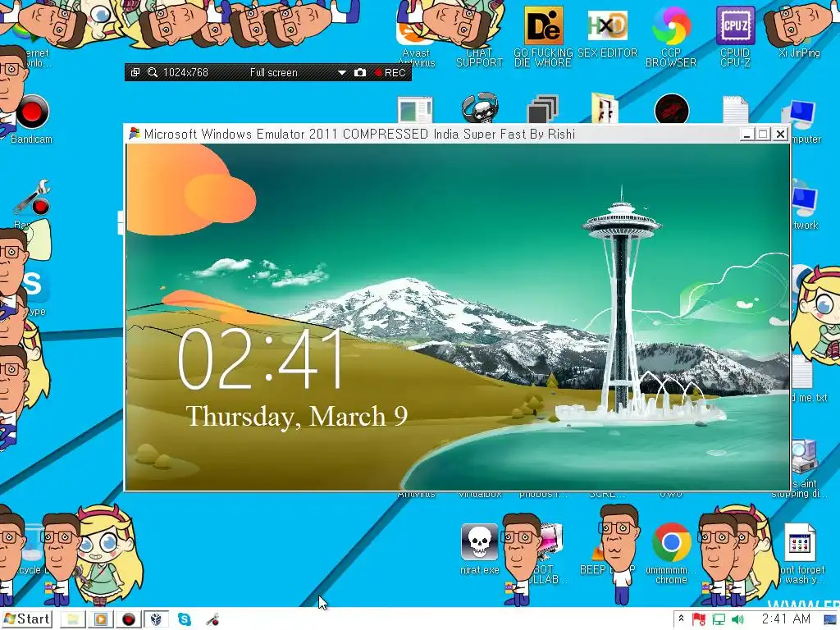Screen dimensions: 840x630
Task: Click the emulator window title bar flag icon
Action: pyautogui.click(x=135, y=134)
